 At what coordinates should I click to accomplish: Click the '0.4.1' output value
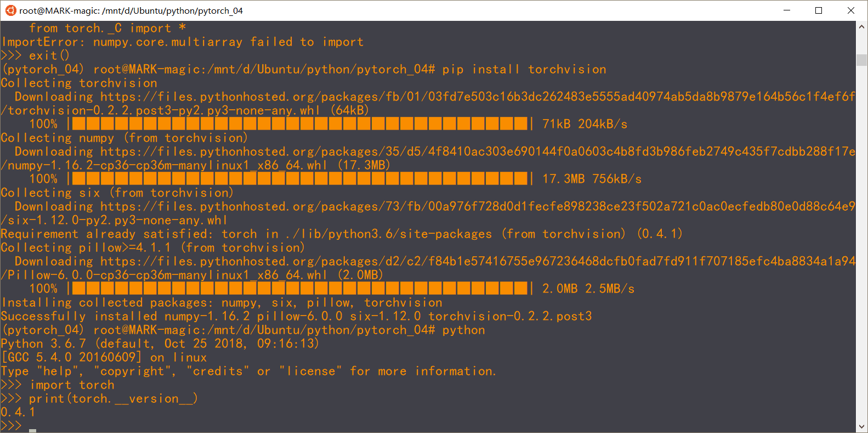click(18, 412)
